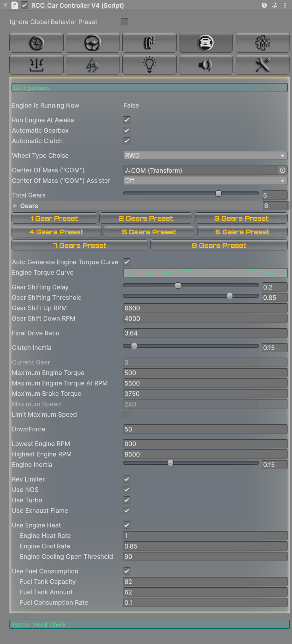Toggle Use NOS checkbox
The height and width of the screenshot is (644, 292).
point(127,490)
